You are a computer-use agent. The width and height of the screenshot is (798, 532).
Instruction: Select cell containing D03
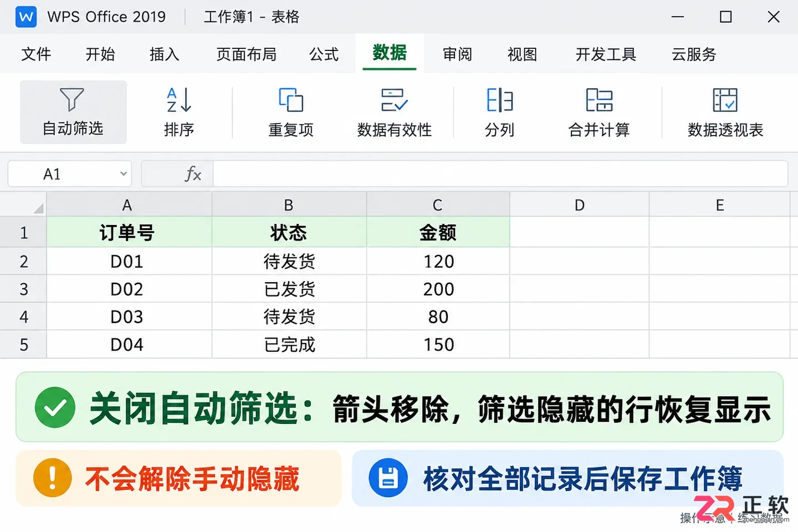[129, 316]
